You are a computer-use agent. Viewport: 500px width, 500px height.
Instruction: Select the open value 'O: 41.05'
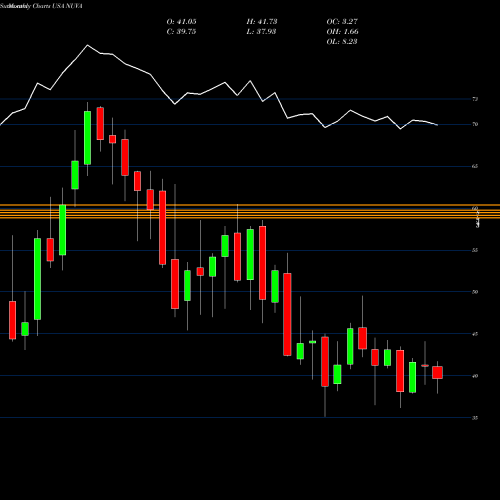click(181, 22)
